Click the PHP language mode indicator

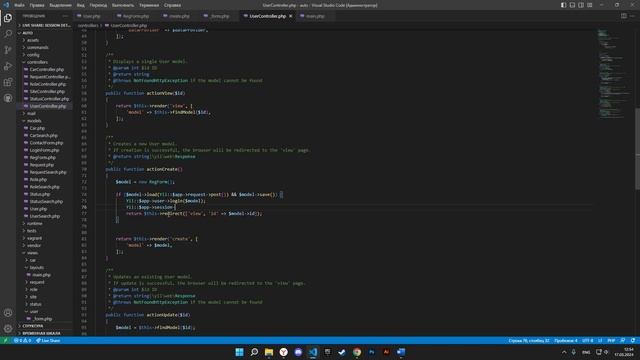click(611, 340)
